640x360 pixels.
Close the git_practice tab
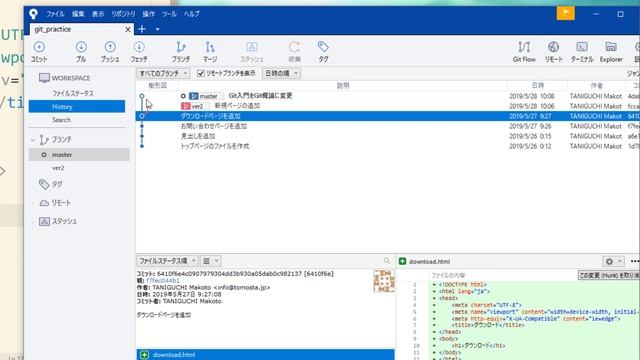[128, 29]
